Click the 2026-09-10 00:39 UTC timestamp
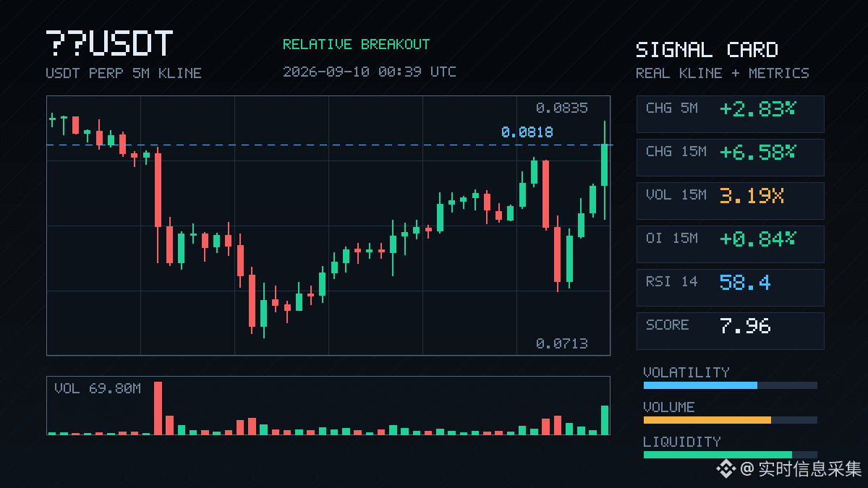 click(x=369, y=72)
